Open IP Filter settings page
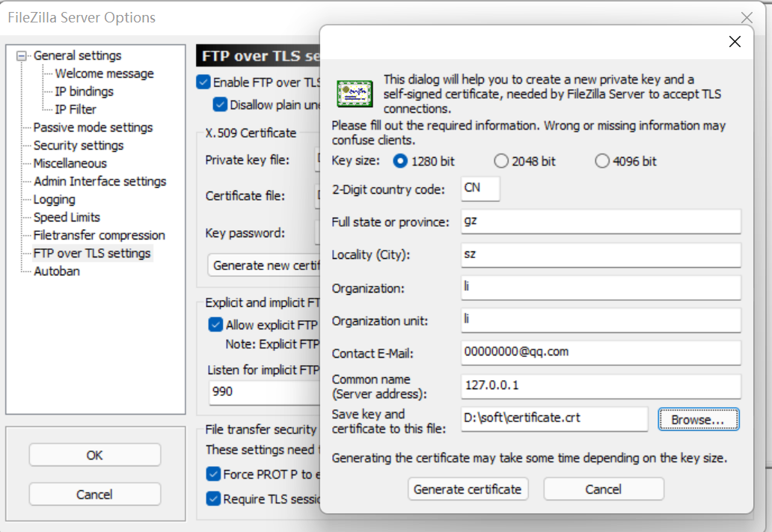 (76, 109)
